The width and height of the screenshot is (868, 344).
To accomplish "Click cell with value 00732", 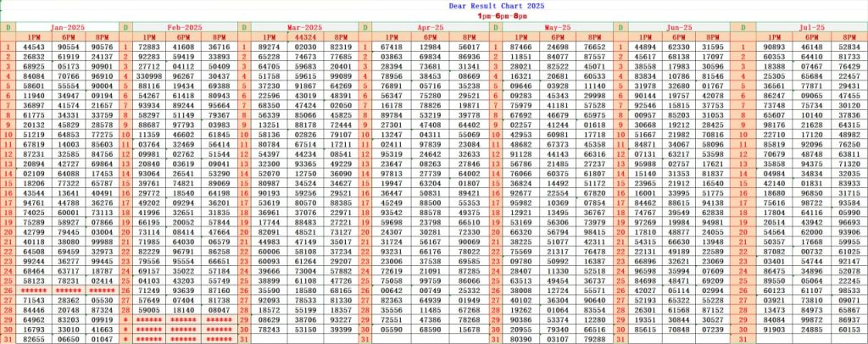I will (x=812, y=251).
